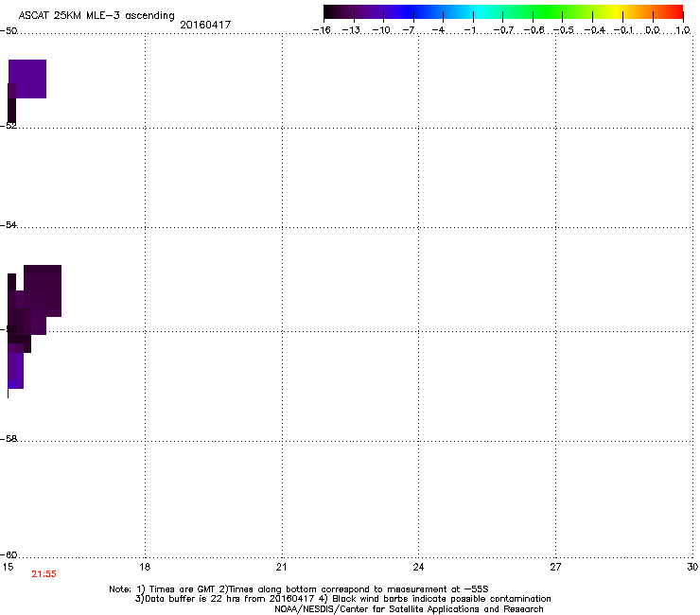700x615 pixels.
Task: Click latitude axis label -50
Action: 9,31
